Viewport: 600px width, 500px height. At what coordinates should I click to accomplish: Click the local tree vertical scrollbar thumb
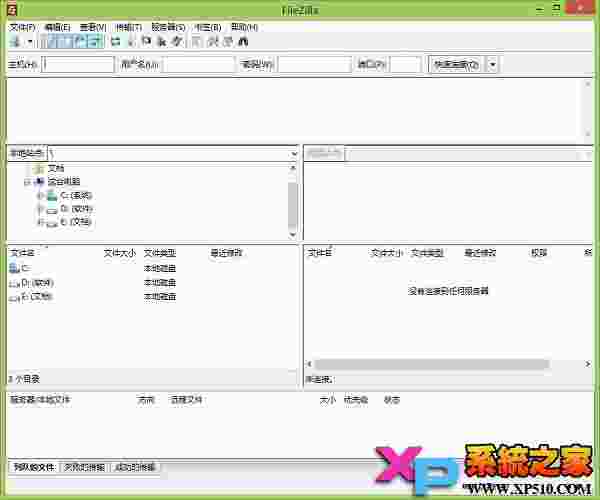click(293, 205)
